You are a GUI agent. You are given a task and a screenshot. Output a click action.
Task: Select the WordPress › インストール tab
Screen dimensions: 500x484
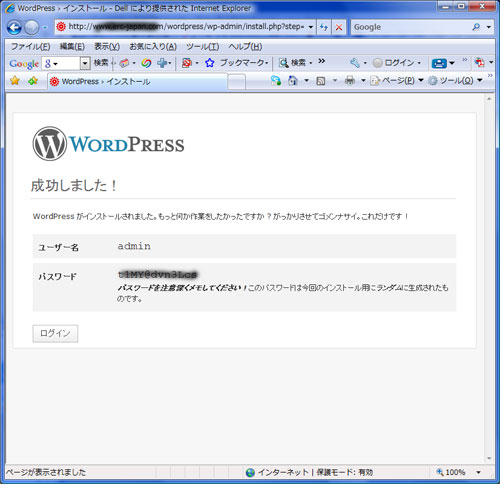pyautogui.click(x=137, y=81)
